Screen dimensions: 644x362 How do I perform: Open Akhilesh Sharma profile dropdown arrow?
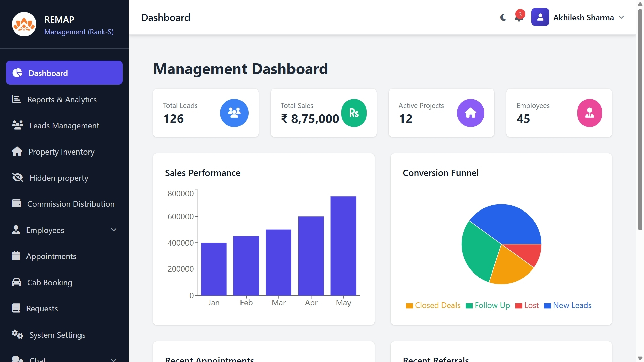point(621,17)
